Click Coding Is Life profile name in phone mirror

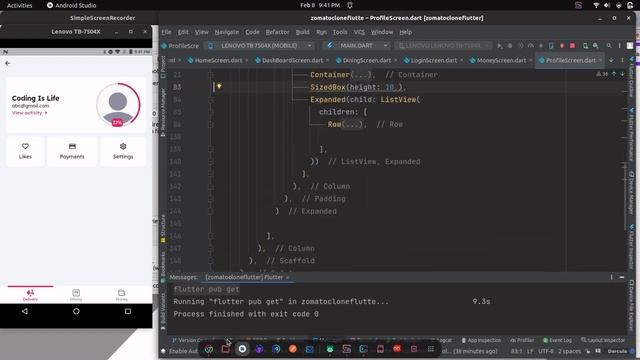tap(36, 98)
